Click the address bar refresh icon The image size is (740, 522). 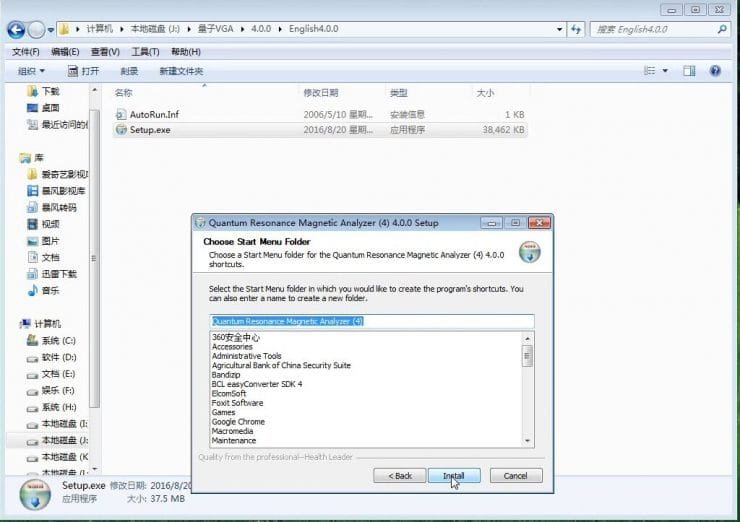576,29
